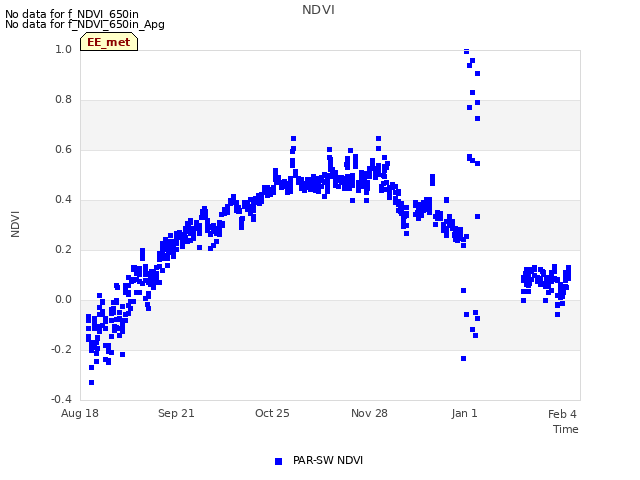Click the Nov 28 x-axis tick label

[369, 413]
